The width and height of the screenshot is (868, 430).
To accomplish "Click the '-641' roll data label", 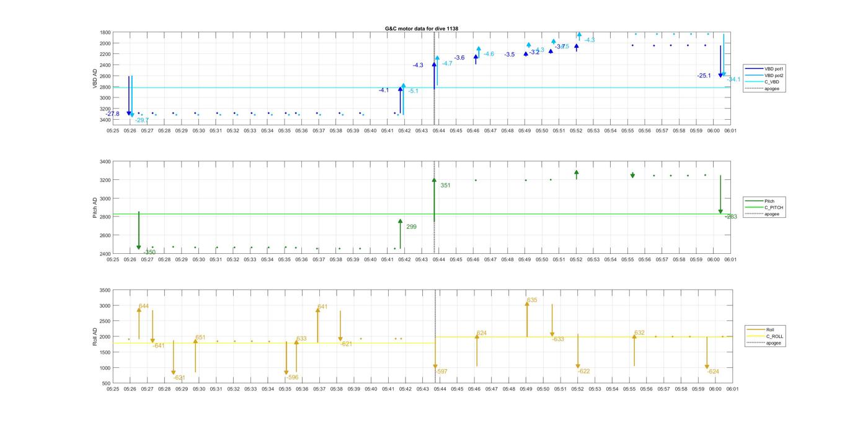I will 158,346.
